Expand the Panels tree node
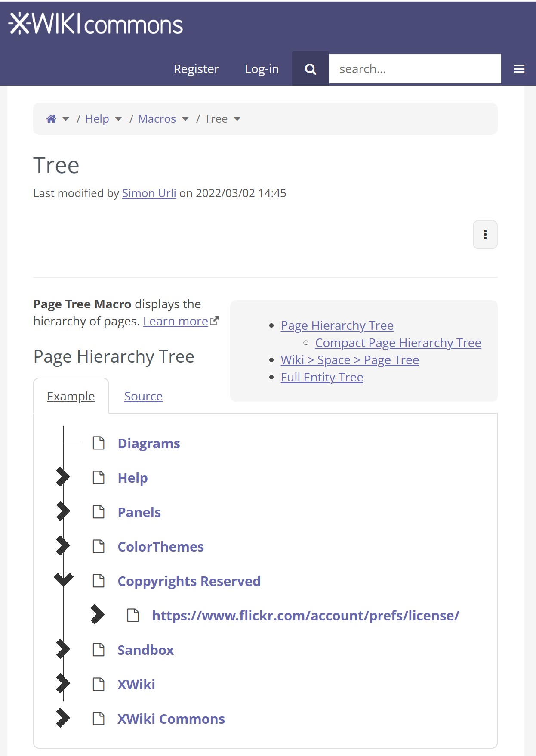 (63, 511)
